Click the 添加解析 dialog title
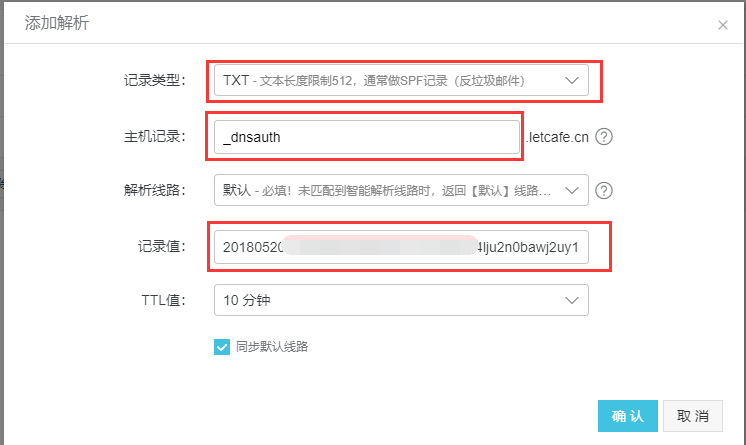The height and width of the screenshot is (445, 746). point(57,23)
